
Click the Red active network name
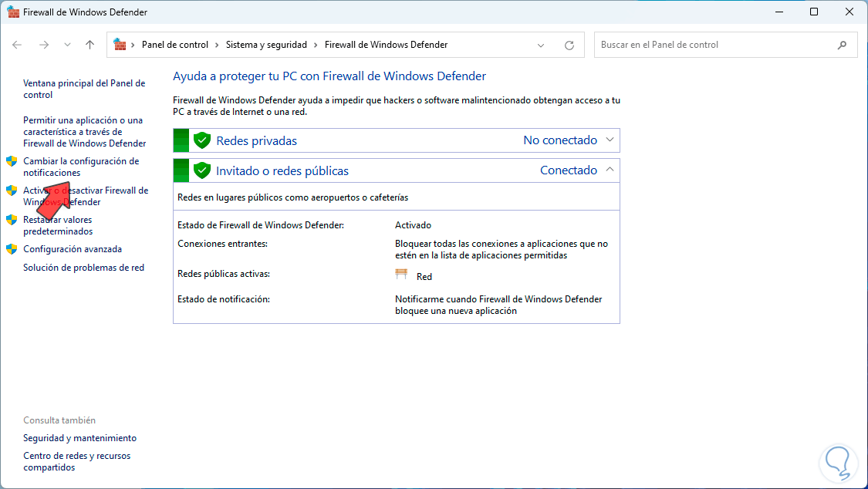tap(424, 277)
